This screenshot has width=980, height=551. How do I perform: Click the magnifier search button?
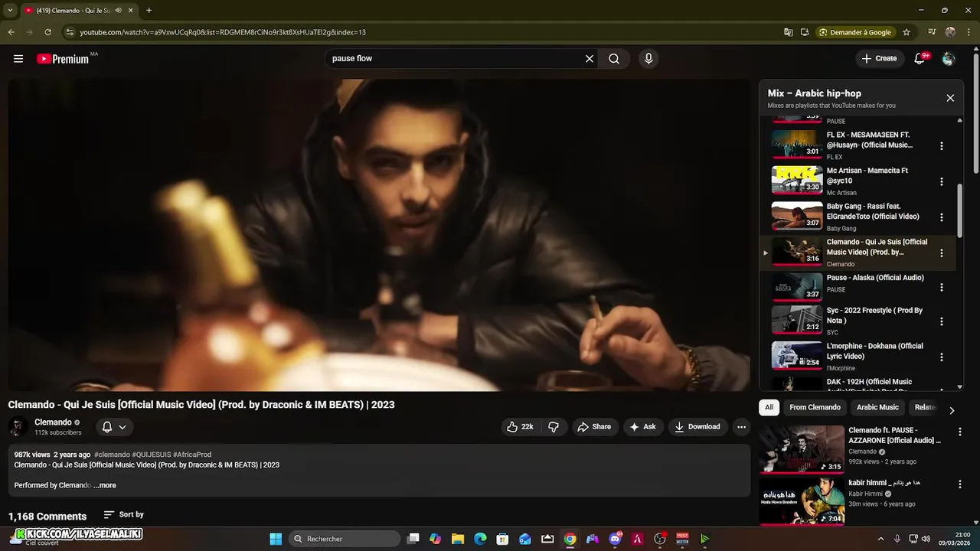coord(614,58)
